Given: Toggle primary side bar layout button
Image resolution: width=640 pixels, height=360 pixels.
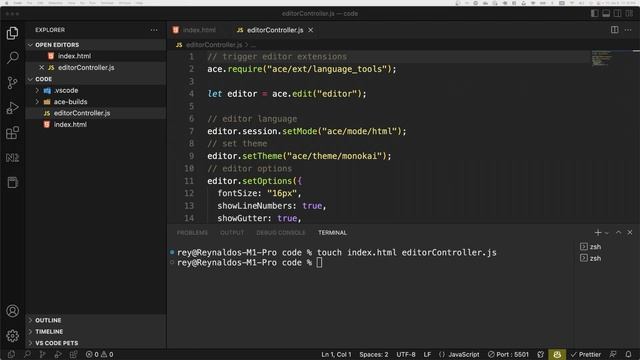Looking at the screenshot, I should click(595, 13).
